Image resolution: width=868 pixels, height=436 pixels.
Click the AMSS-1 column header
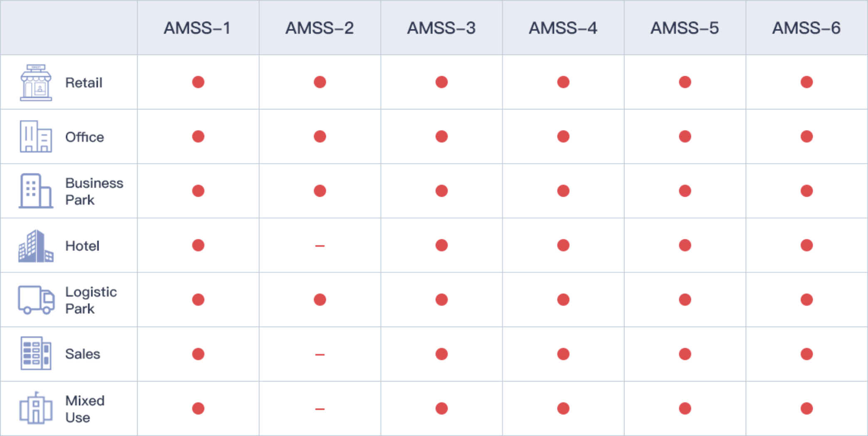coord(197,28)
